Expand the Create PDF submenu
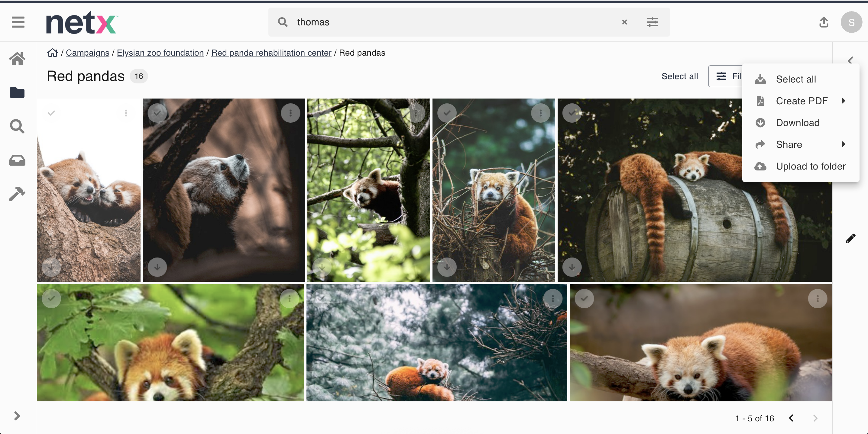 click(x=801, y=101)
